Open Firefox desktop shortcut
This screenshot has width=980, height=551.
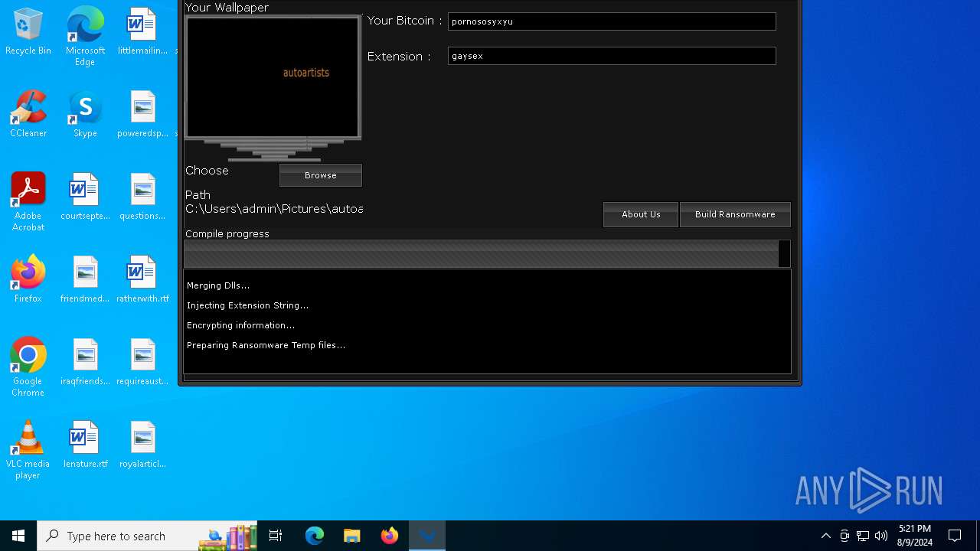pyautogui.click(x=28, y=280)
